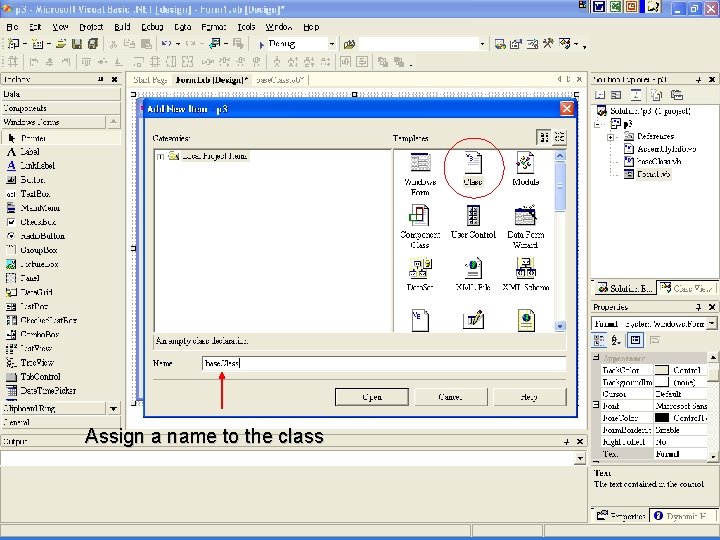This screenshot has width=720, height=540.
Task: Click the Alphabetic sort properties icon
Action: coord(616,340)
